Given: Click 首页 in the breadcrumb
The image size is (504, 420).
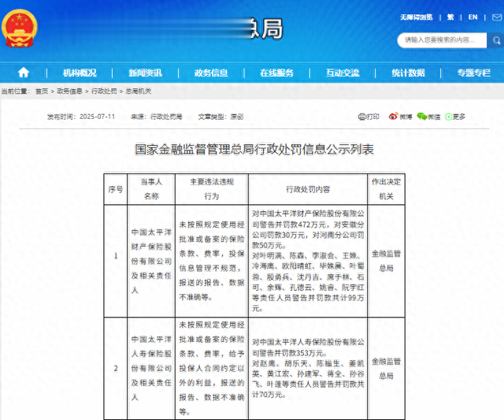Looking at the screenshot, I should point(42,91).
